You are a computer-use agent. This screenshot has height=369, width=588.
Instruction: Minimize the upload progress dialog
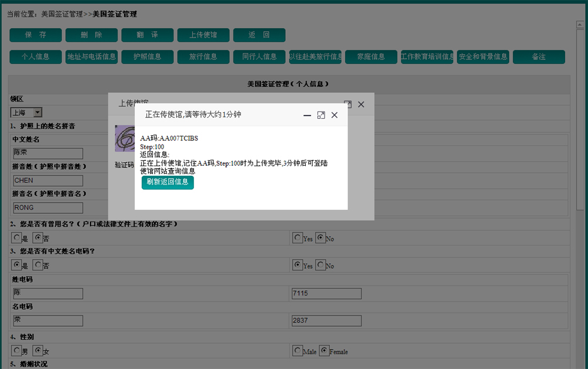coord(307,115)
